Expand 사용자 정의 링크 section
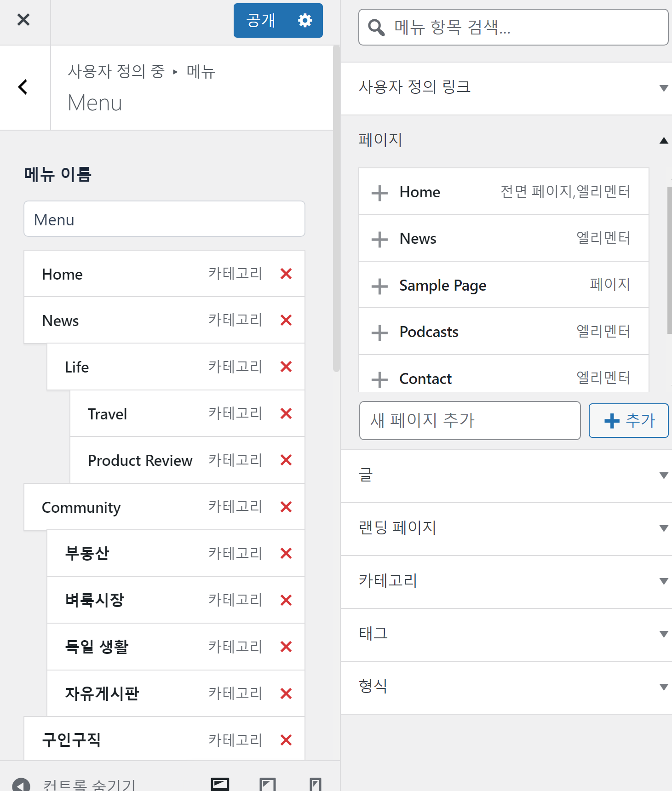Image resolution: width=672 pixels, height=791 pixels. 506,87
